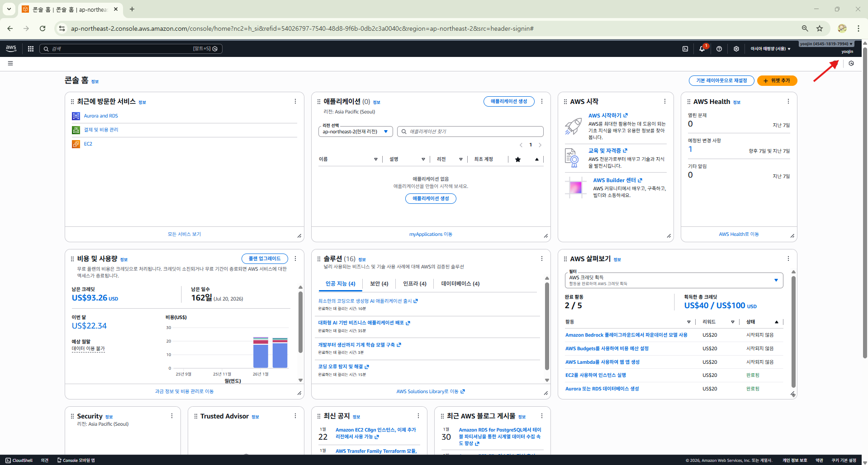868x465 pixels.
Task: Open the settings gear icon in header
Action: (x=736, y=49)
